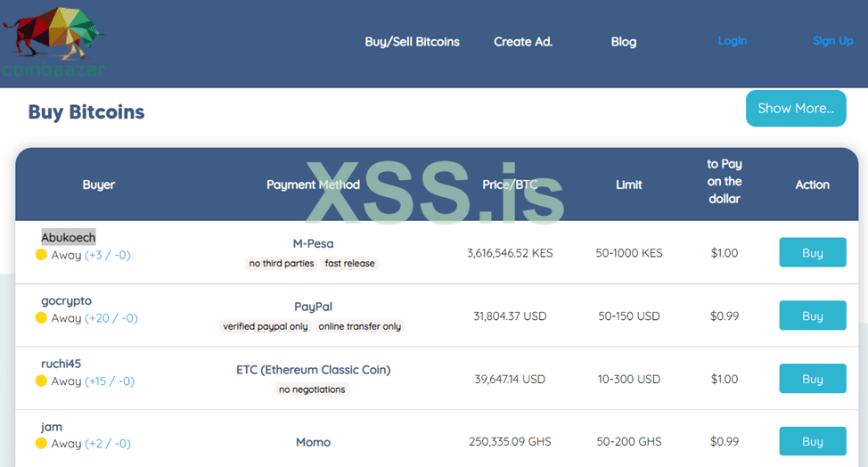
Task: Buy from ruchi45 with ETC
Action: [812, 379]
